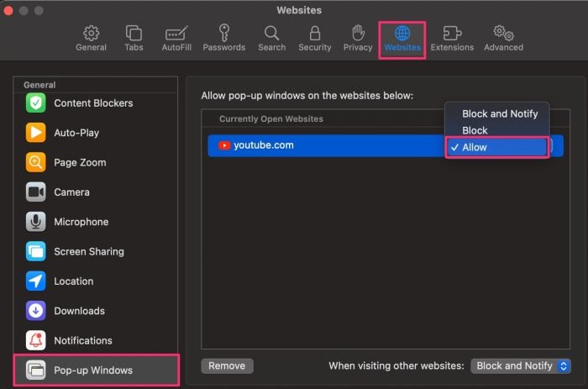Click the Content Blockers shield icon
Image resolution: width=588 pixels, height=389 pixels.
click(35, 103)
